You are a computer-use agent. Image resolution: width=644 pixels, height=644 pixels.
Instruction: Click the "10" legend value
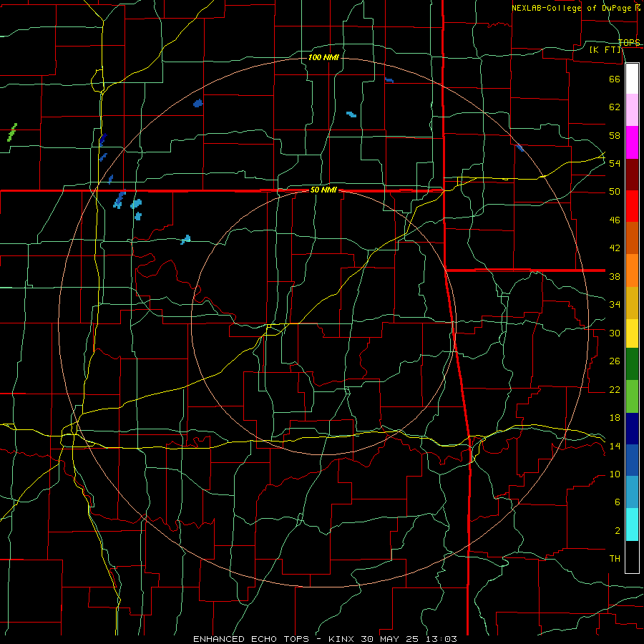tap(615, 474)
